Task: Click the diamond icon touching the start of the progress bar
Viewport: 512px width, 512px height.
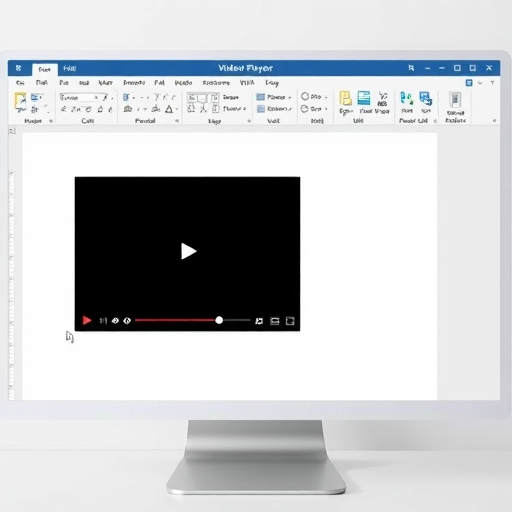Action: tap(127, 321)
